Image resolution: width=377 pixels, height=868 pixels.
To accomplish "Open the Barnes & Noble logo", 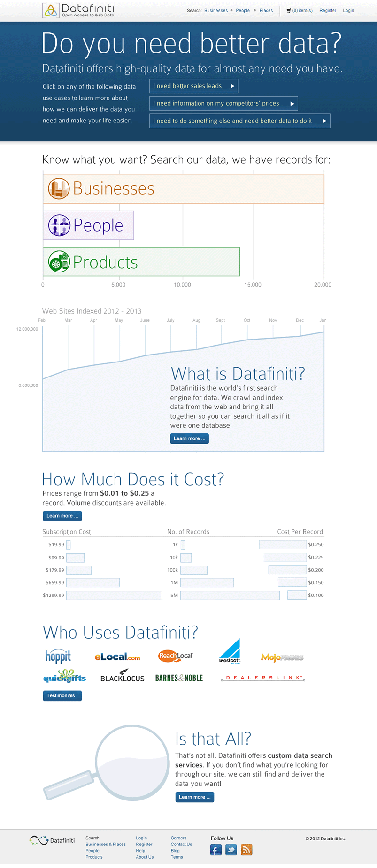I will 179,678.
